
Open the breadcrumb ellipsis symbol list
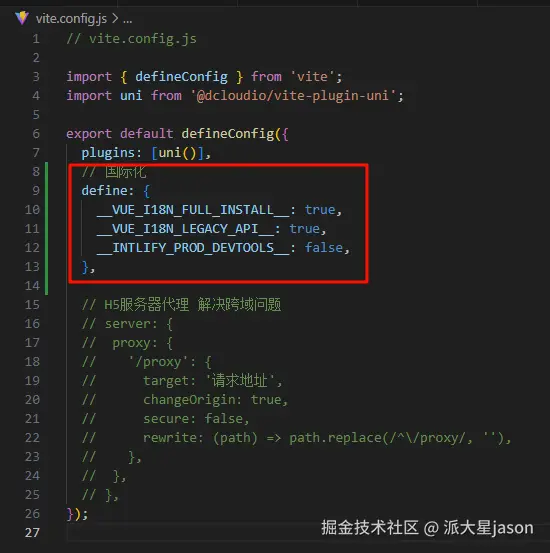pos(127,19)
